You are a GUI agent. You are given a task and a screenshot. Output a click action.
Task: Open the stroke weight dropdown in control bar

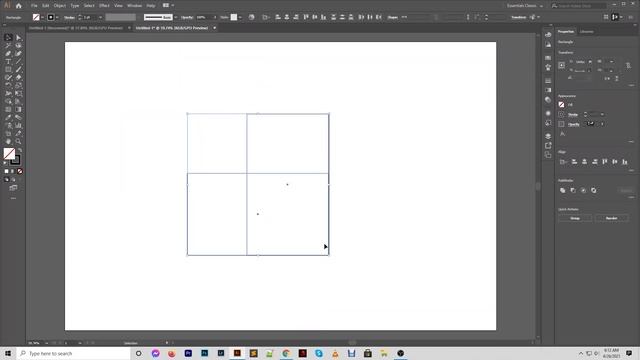pyautogui.click(x=100, y=17)
